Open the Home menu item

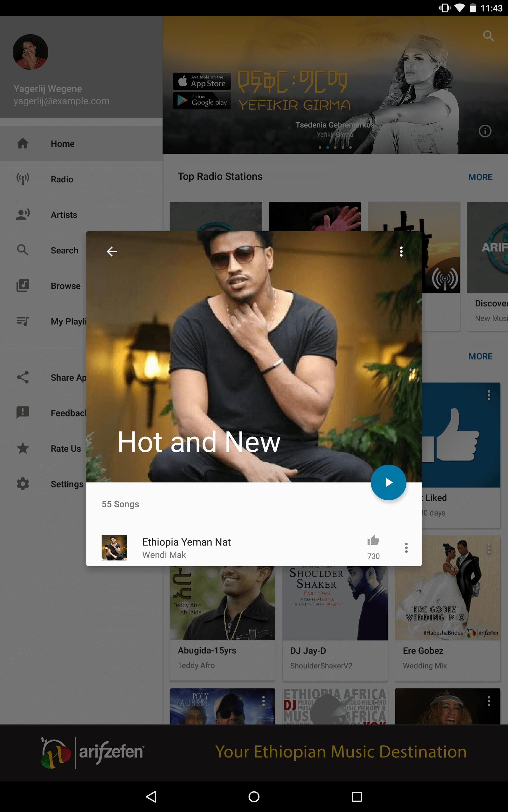click(81, 144)
